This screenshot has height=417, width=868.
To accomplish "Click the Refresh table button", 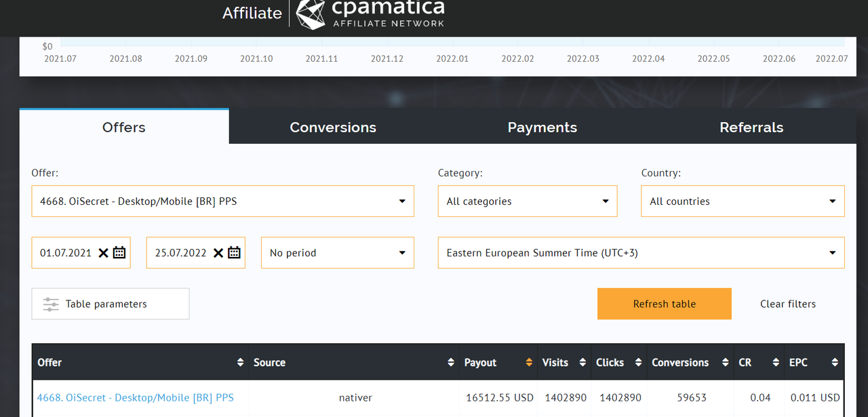I will coord(665,304).
